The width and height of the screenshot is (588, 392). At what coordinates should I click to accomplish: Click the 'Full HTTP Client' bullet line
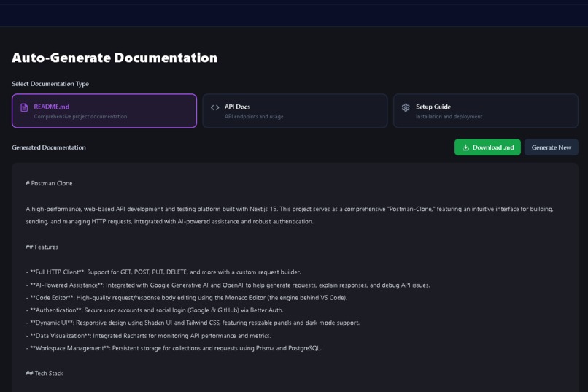coord(163,272)
